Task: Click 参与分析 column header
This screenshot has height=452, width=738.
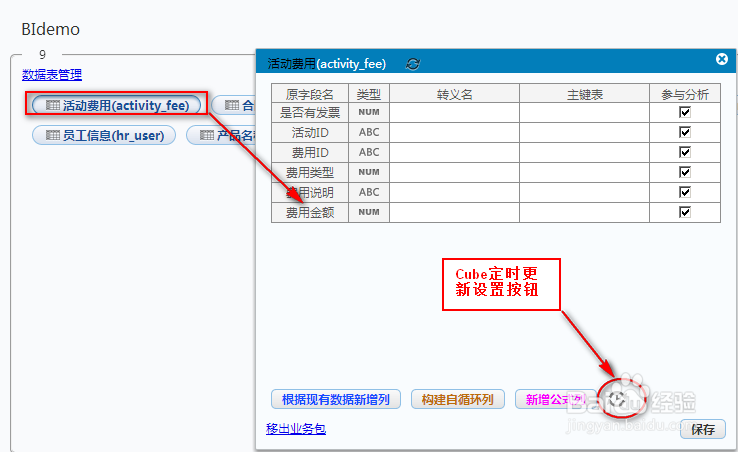Action: coord(685,94)
